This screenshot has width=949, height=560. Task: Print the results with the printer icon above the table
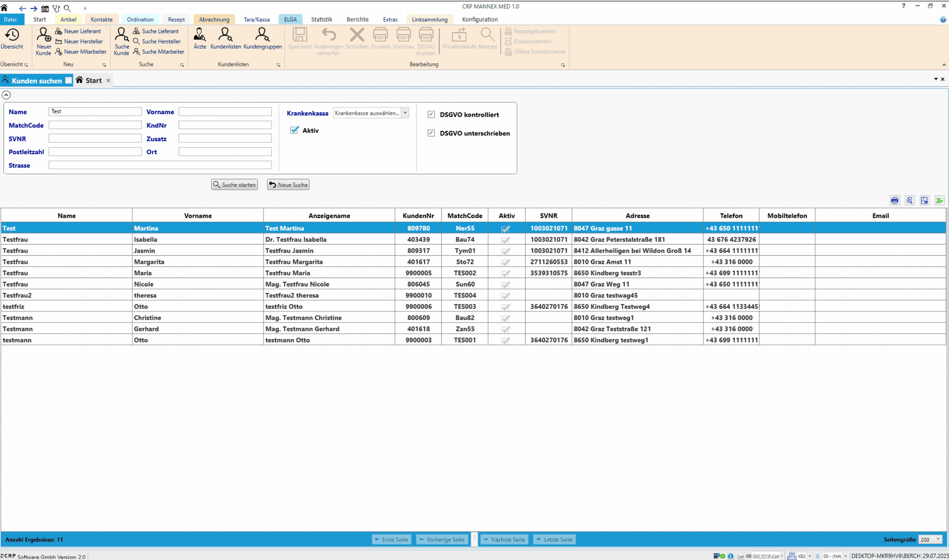pyautogui.click(x=895, y=200)
